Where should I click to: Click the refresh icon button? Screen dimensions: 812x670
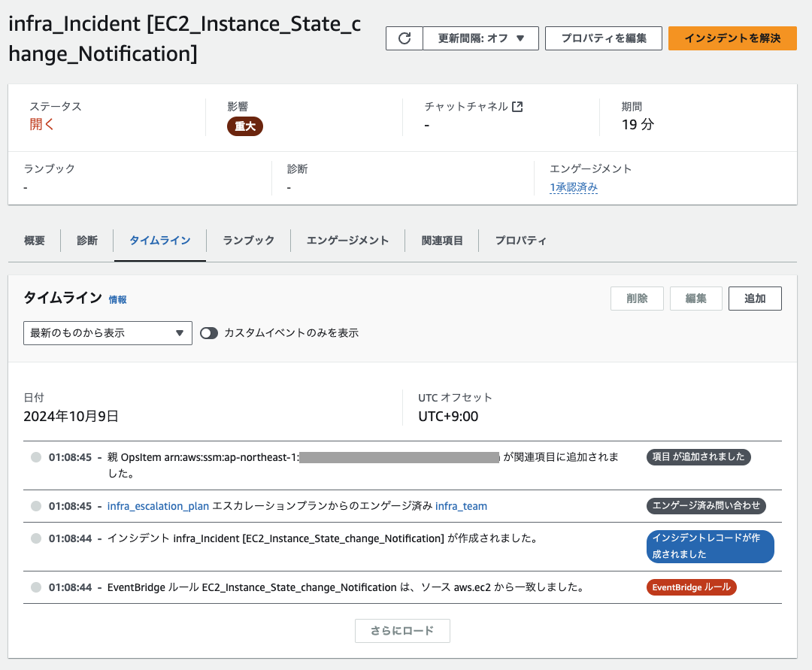[x=404, y=38]
